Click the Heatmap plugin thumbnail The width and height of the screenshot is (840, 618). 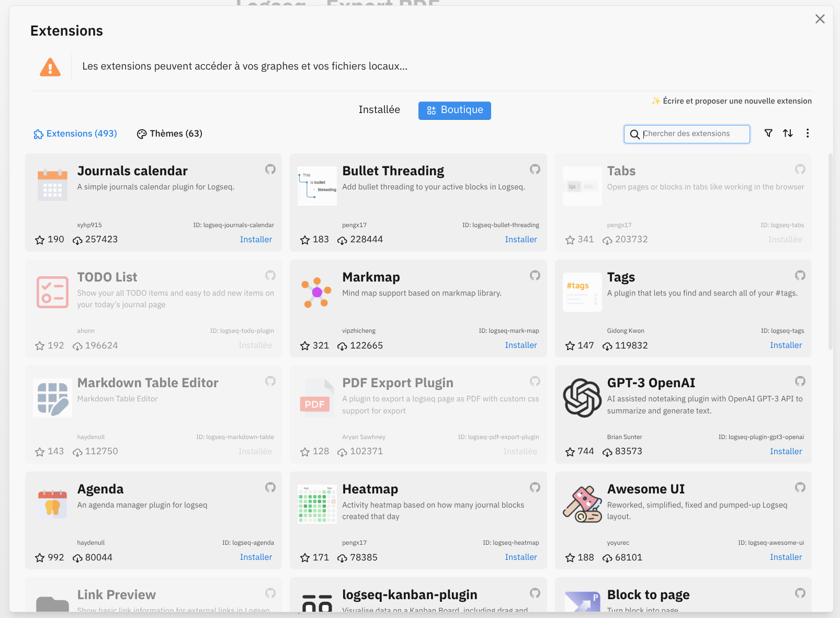[317, 504]
